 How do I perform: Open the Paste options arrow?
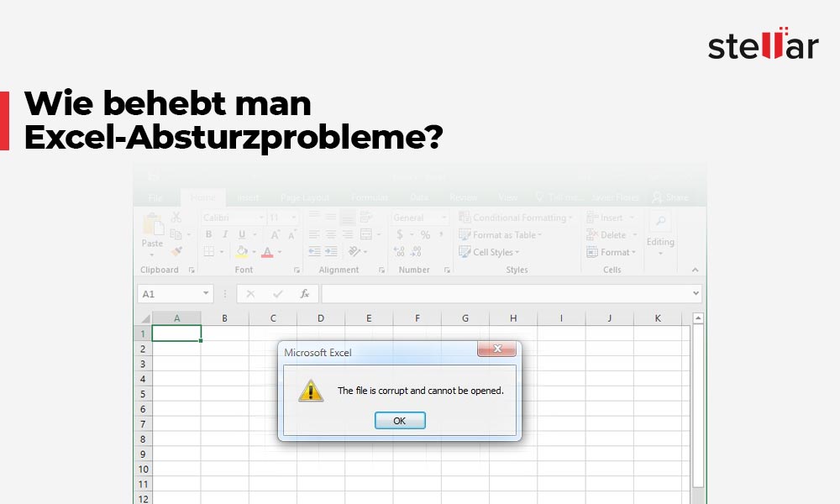pyautogui.click(x=152, y=255)
